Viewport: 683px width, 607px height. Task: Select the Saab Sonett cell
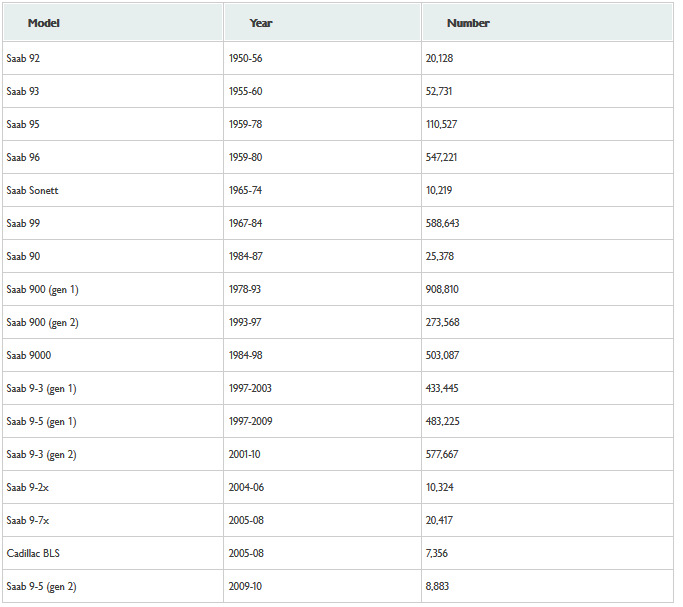pyautogui.click(x=32, y=190)
